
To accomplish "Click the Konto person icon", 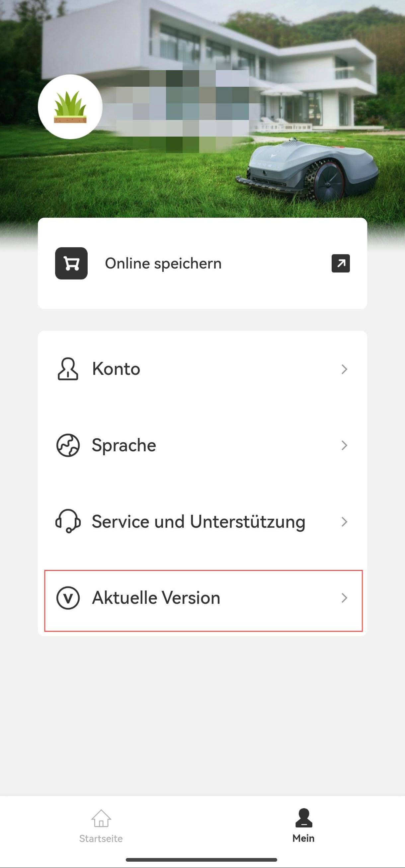I will (x=68, y=369).
